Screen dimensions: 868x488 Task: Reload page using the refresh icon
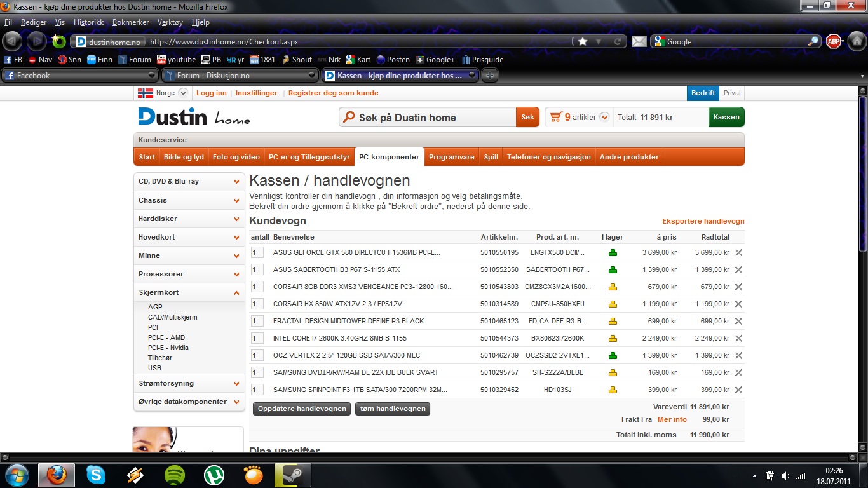pos(617,41)
